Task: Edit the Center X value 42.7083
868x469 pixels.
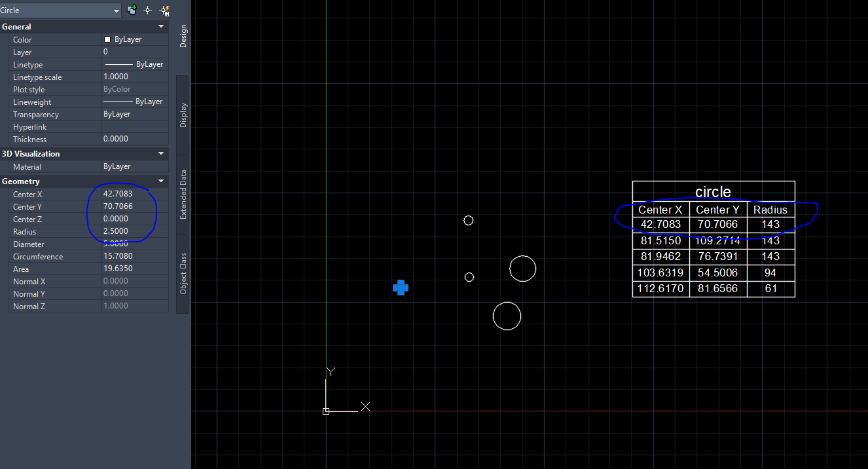Action: (x=135, y=194)
